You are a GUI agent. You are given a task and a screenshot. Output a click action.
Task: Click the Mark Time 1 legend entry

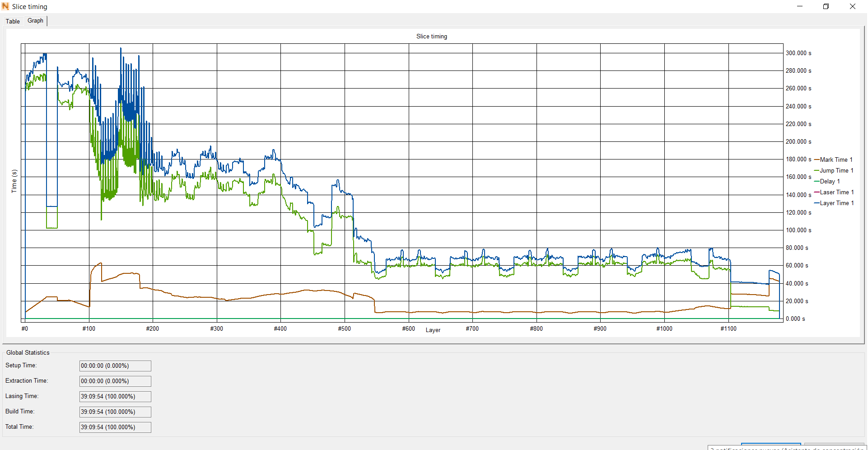(833, 159)
